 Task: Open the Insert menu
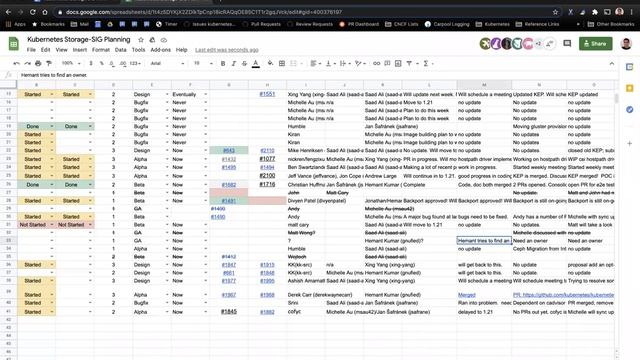[x=80, y=50]
